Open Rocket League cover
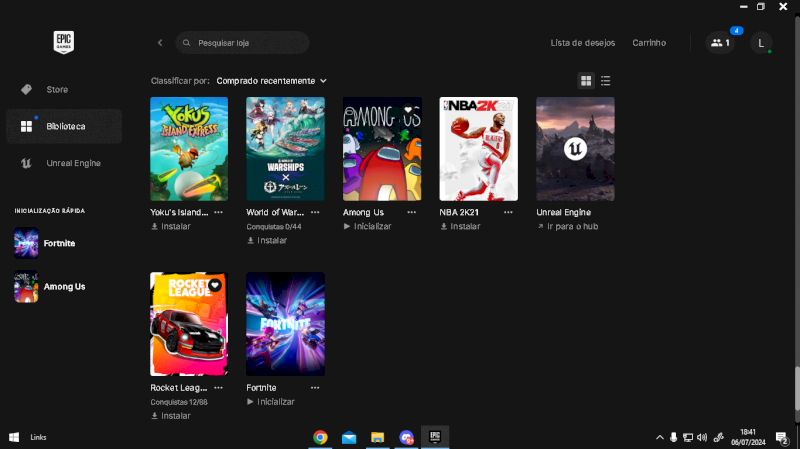 [x=189, y=324]
